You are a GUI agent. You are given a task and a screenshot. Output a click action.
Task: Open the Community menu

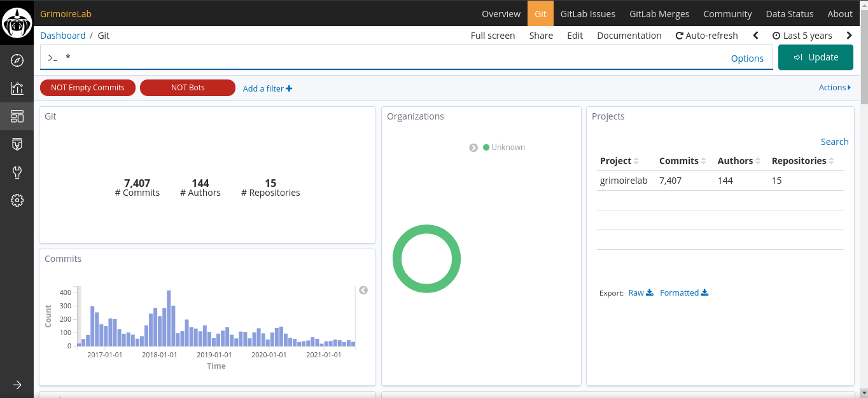coord(727,14)
